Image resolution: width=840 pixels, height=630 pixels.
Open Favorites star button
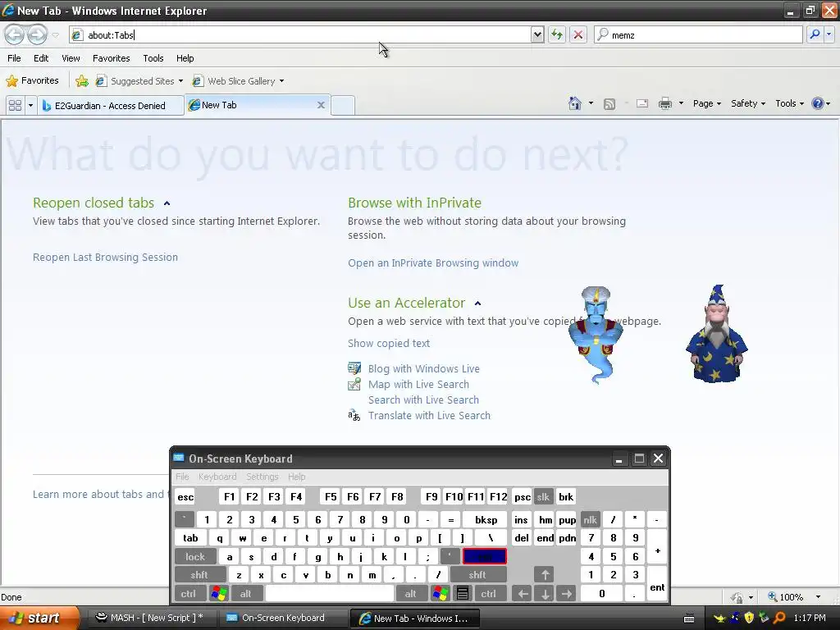(32, 81)
